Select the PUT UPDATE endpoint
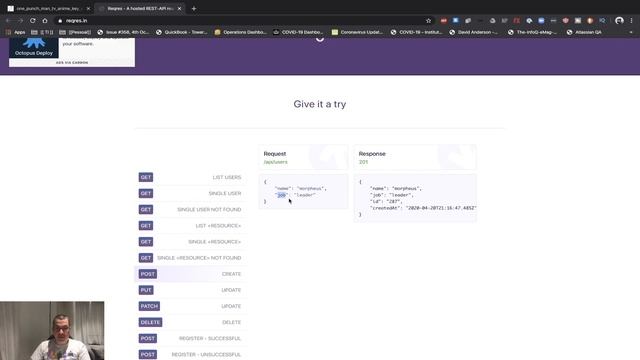 (190, 290)
